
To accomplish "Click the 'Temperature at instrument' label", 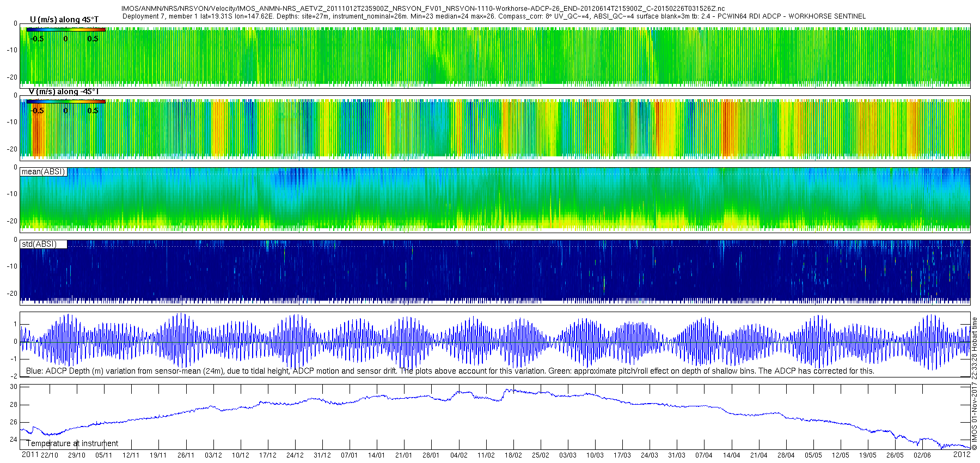I will (x=72, y=443).
